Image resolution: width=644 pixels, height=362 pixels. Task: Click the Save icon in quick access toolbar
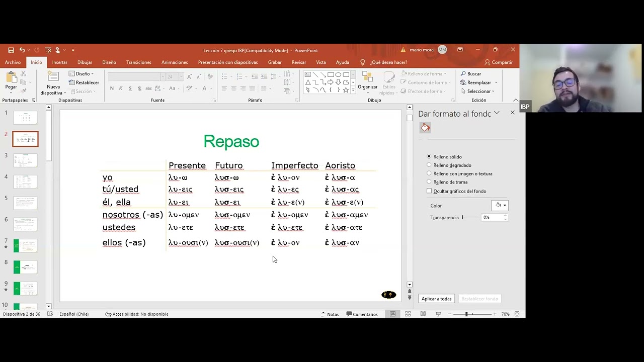click(x=11, y=50)
